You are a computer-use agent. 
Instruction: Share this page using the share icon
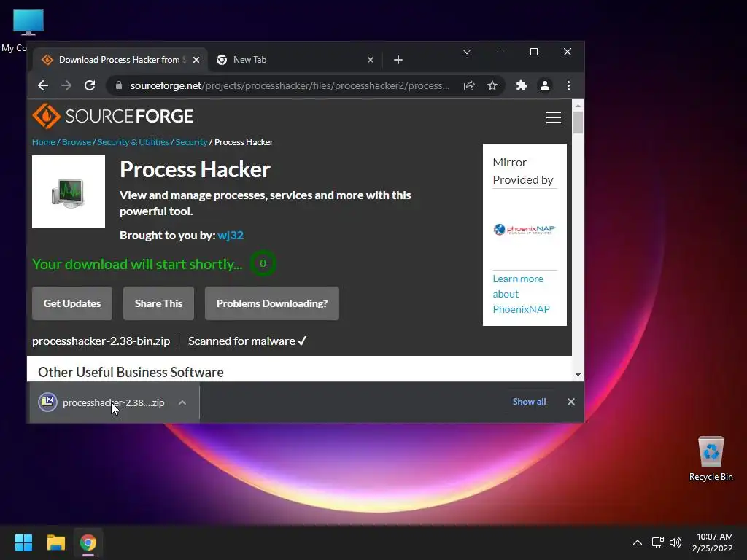point(469,86)
